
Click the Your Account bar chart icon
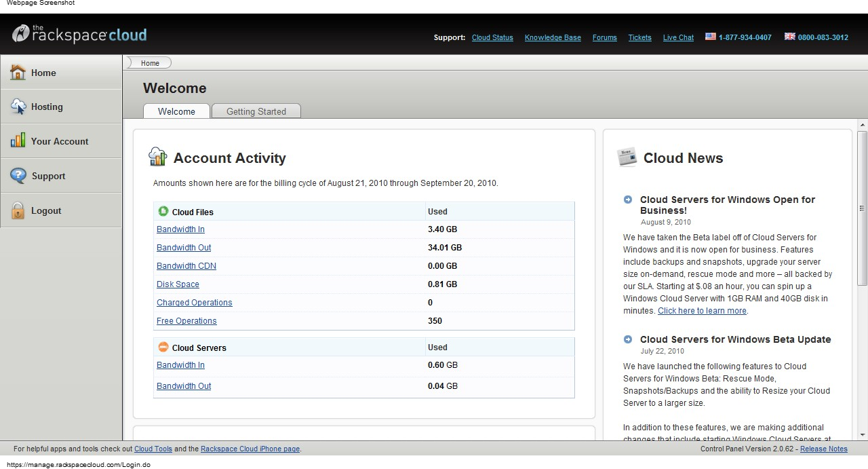18,141
